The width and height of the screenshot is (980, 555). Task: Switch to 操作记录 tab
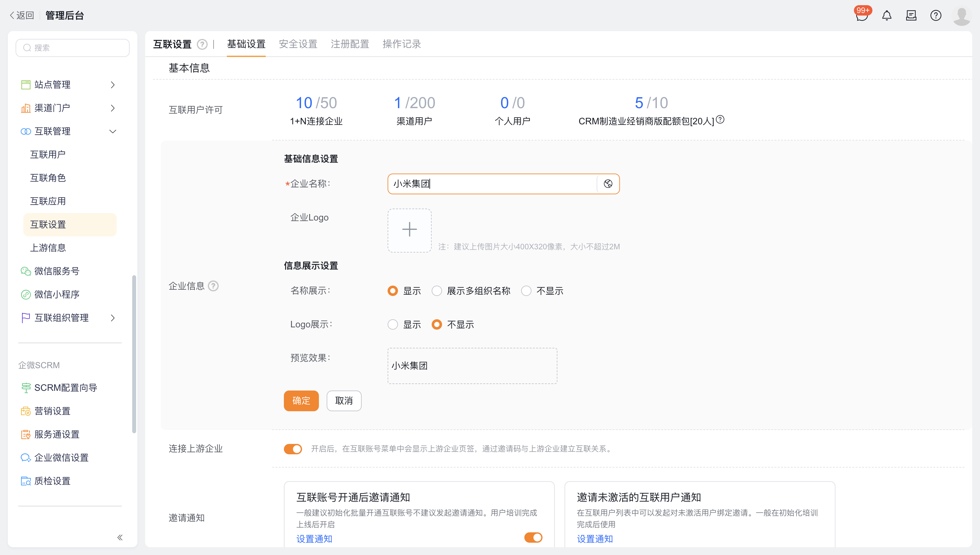(402, 44)
